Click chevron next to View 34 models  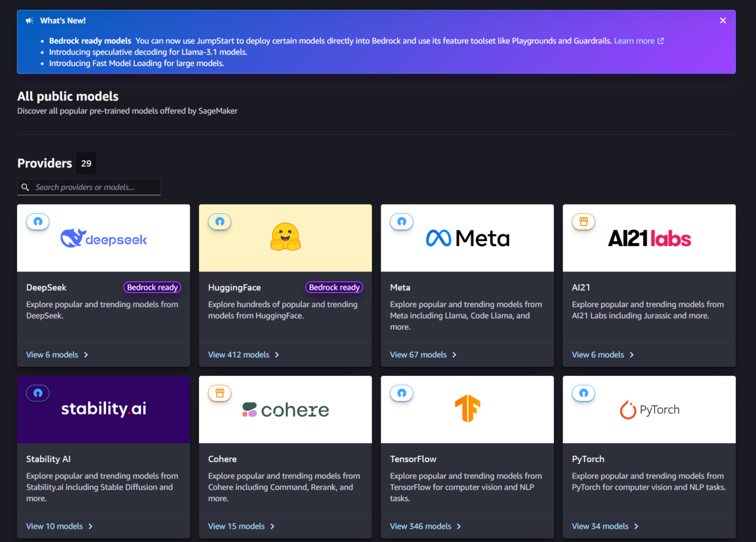click(636, 526)
